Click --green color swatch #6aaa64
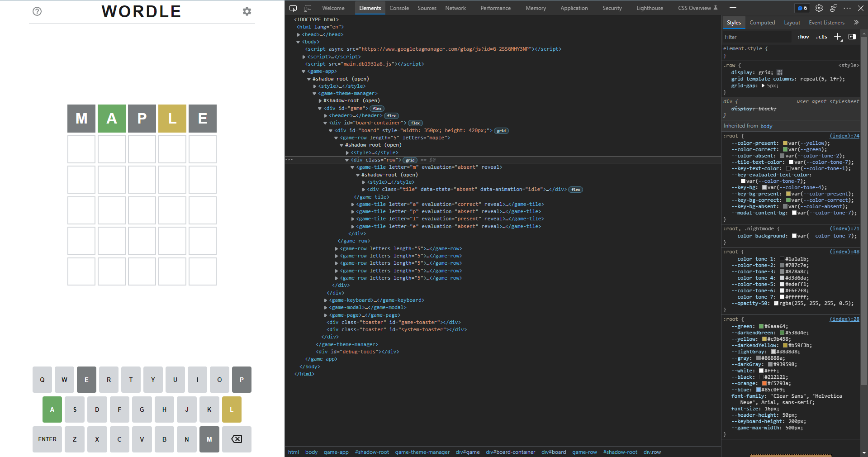868x457 pixels. pyautogui.click(x=761, y=326)
